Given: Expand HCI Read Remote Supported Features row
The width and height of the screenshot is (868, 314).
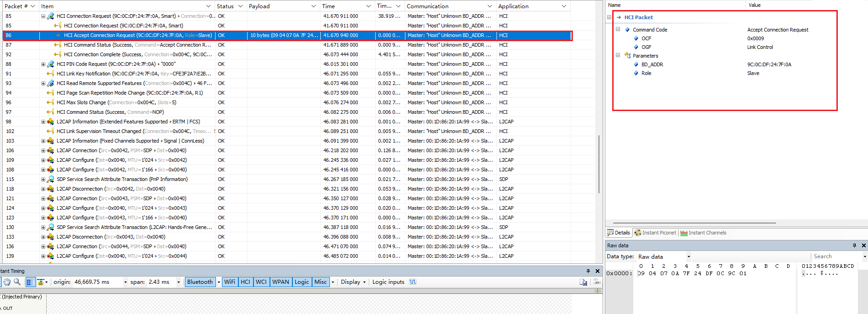Looking at the screenshot, I should coord(43,83).
